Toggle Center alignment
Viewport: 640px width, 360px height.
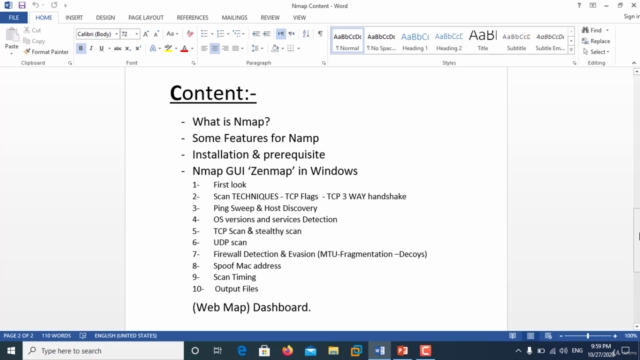(x=215, y=49)
